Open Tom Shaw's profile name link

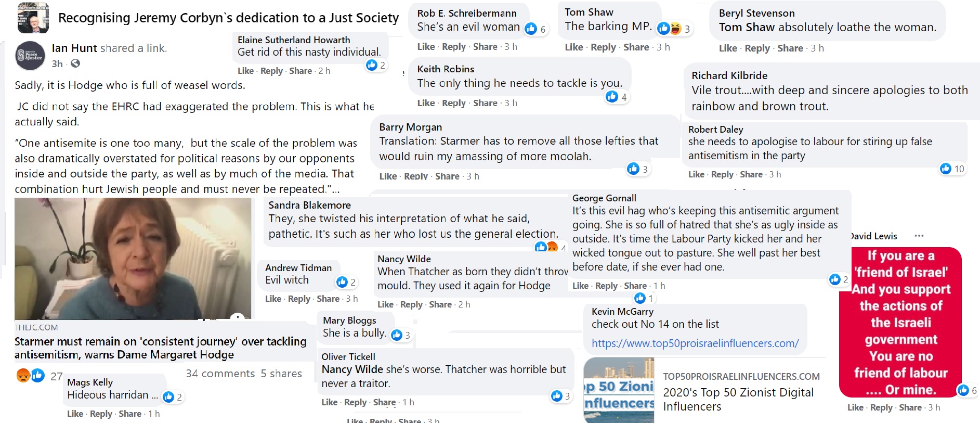point(589,12)
